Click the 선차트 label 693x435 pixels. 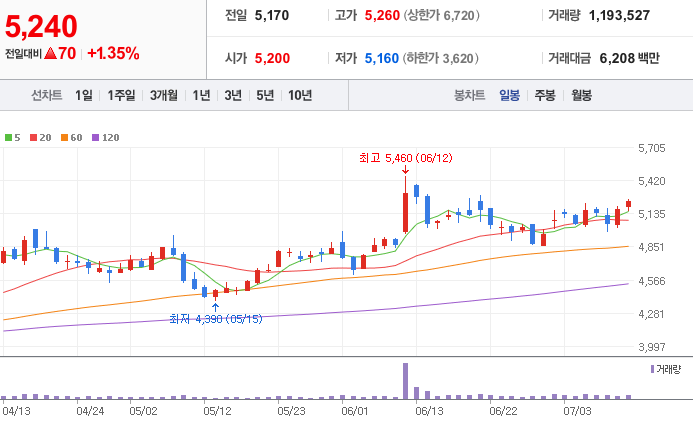click(x=46, y=95)
